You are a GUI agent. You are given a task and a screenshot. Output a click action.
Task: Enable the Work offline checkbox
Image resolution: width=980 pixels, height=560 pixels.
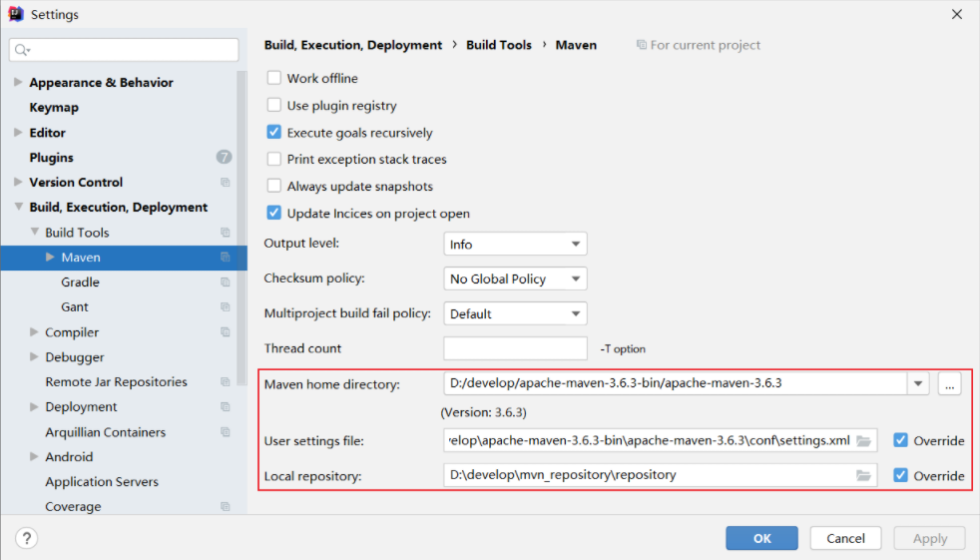(273, 78)
